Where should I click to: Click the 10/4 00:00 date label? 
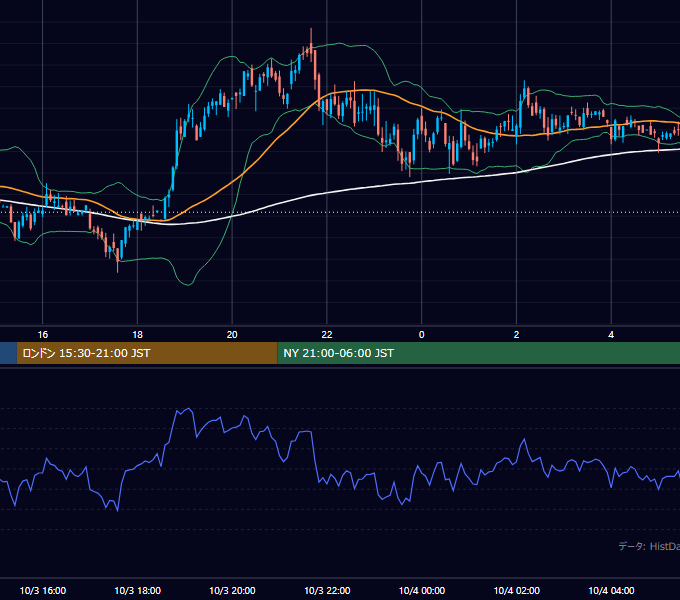point(422,590)
